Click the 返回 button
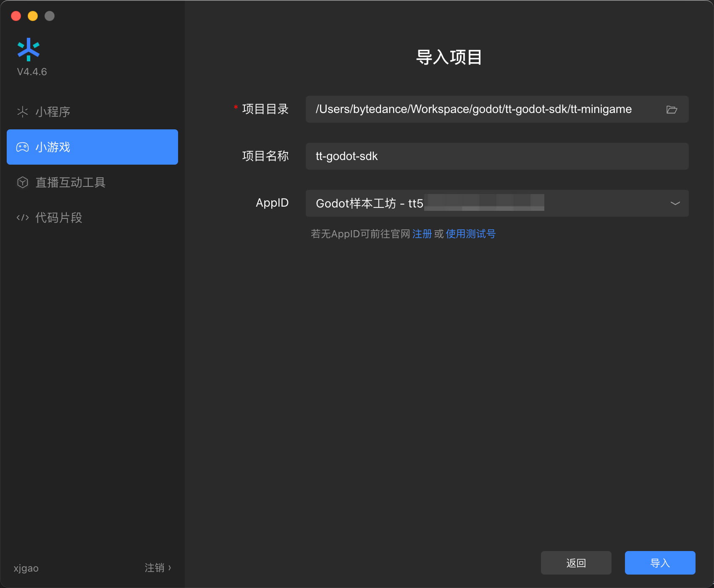Screen dimensions: 714x588 click(x=576, y=563)
